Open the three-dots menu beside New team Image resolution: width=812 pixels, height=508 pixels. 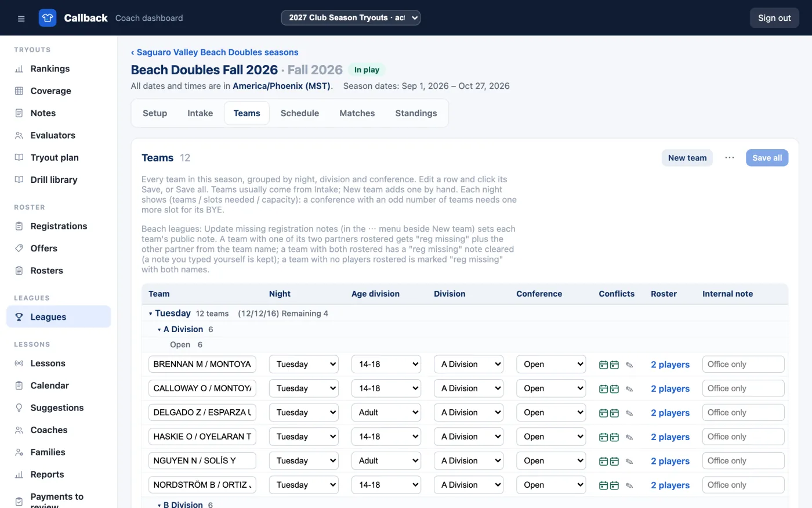tap(730, 158)
